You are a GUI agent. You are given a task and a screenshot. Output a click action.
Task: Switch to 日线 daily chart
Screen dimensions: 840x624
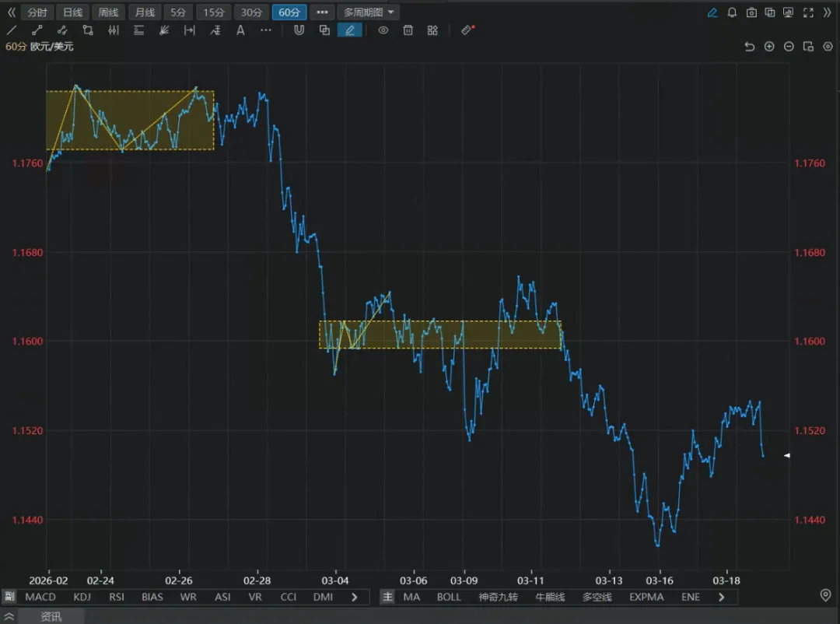point(73,12)
